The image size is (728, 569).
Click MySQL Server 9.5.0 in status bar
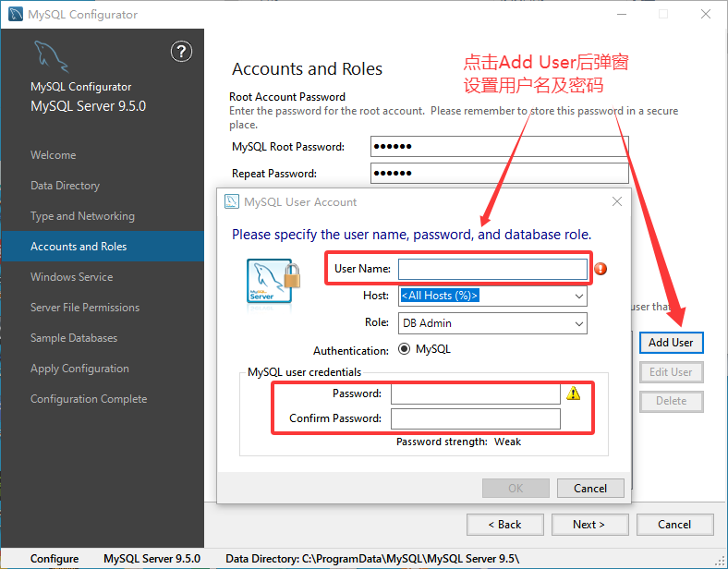(152, 559)
